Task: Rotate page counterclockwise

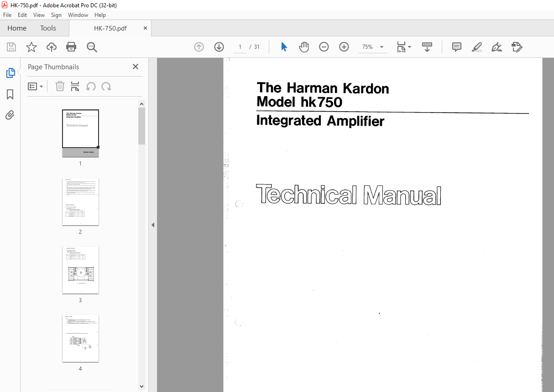Action: 91,86
